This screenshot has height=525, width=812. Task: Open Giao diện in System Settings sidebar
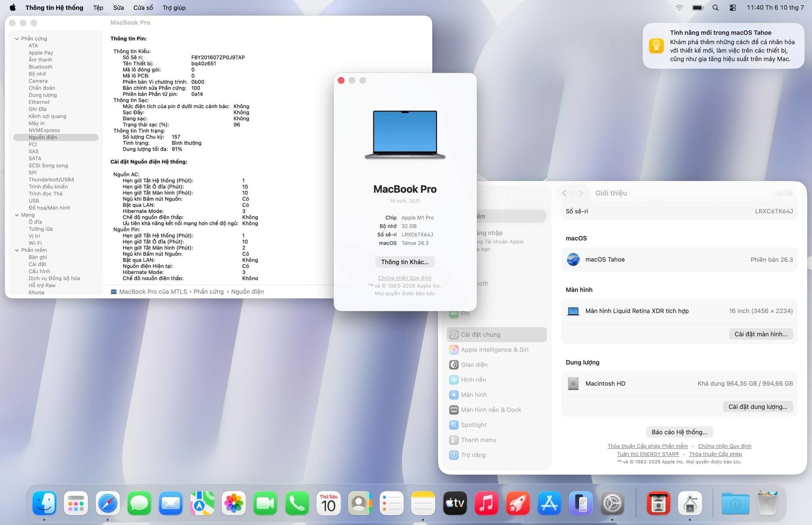coord(496,365)
